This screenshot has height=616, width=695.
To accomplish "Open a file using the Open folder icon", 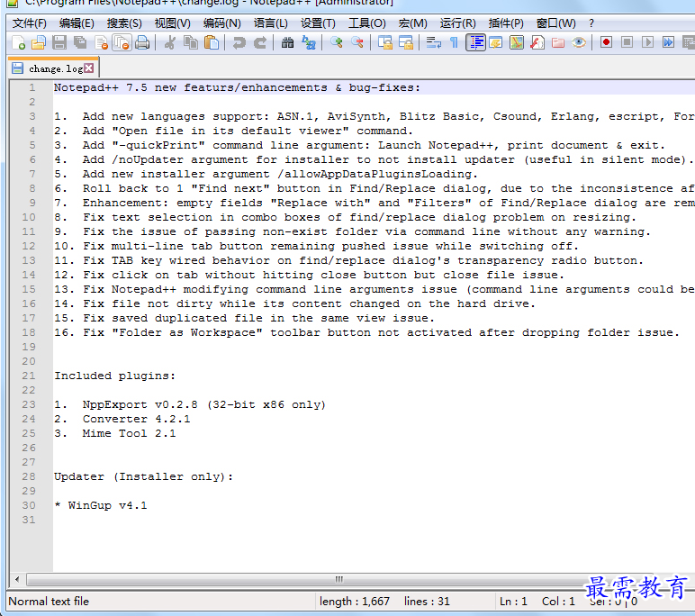I will pyautogui.click(x=39, y=42).
